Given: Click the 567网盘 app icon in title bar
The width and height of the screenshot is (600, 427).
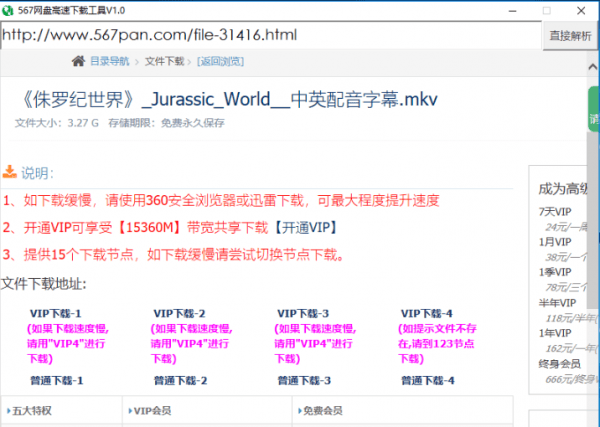Looking at the screenshot, I should [8, 9].
